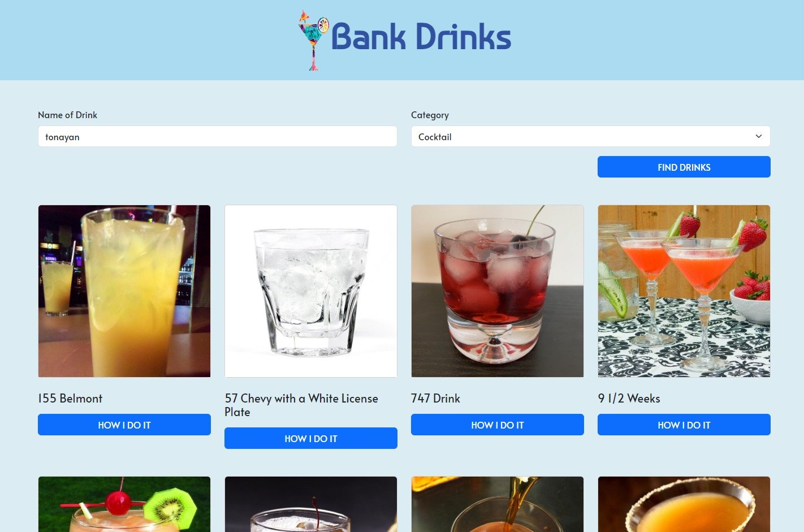
Task: Click the FIND DRINKS button
Action: [x=684, y=167]
